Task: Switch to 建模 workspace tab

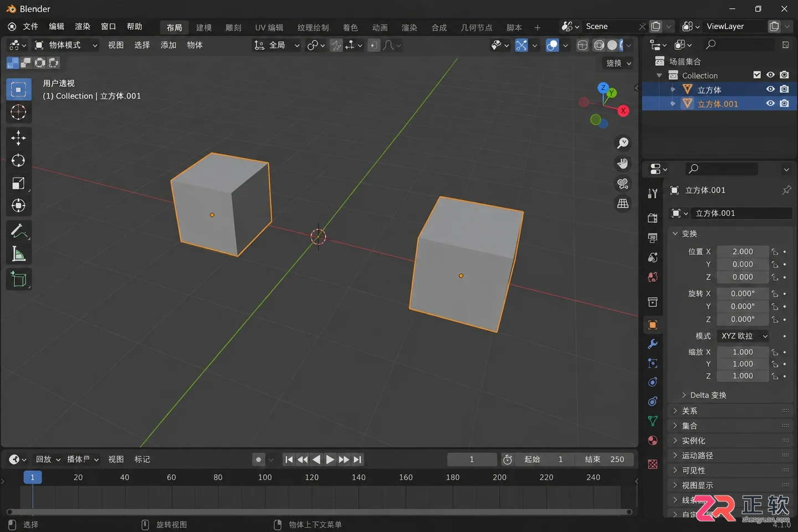Action: point(204,28)
